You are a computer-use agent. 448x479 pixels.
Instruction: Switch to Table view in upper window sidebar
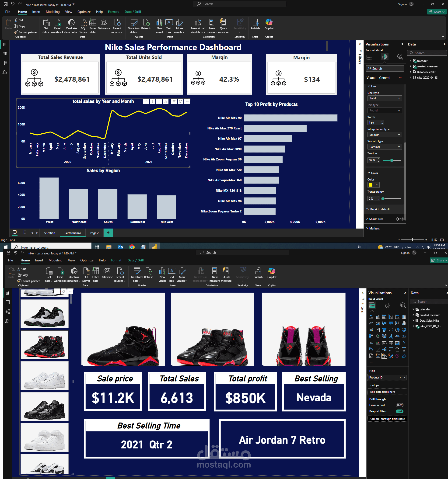5,54
